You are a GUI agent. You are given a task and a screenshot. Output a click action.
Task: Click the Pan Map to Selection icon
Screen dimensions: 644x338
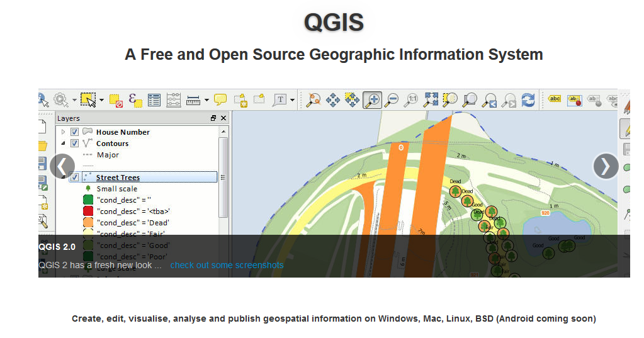click(x=352, y=100)
